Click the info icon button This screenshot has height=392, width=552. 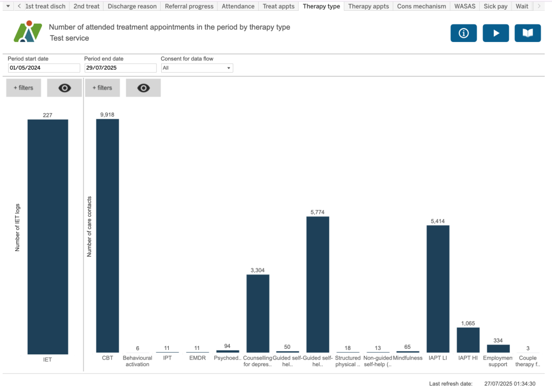(x=463, y=33)
